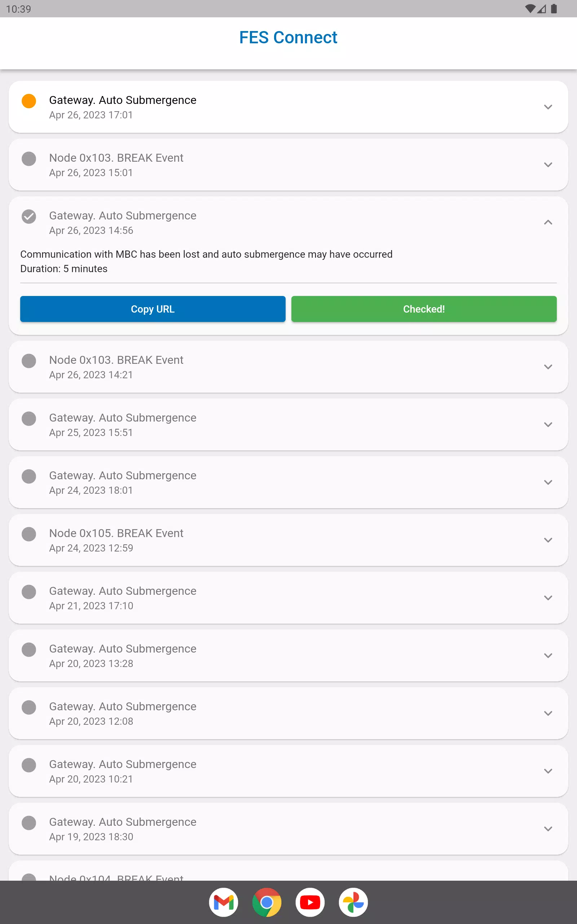Screen dimensions: 577x924
Task: Mark the event with Checked! button
Action: (x=424, y=309)
